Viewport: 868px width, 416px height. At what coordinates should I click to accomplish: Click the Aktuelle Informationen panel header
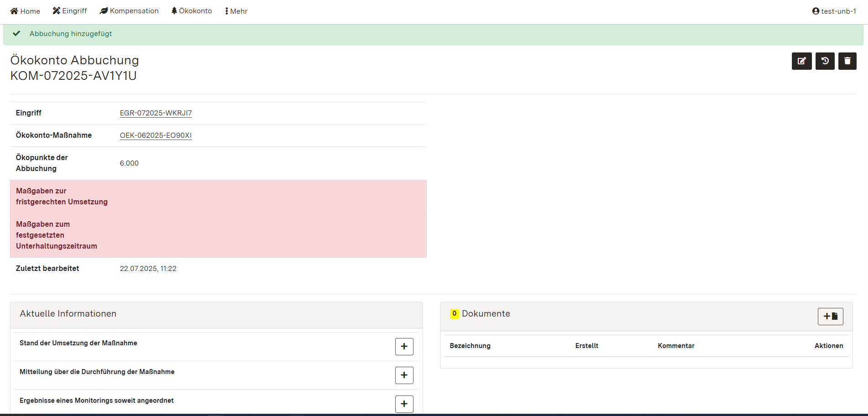tap(67, 313)
